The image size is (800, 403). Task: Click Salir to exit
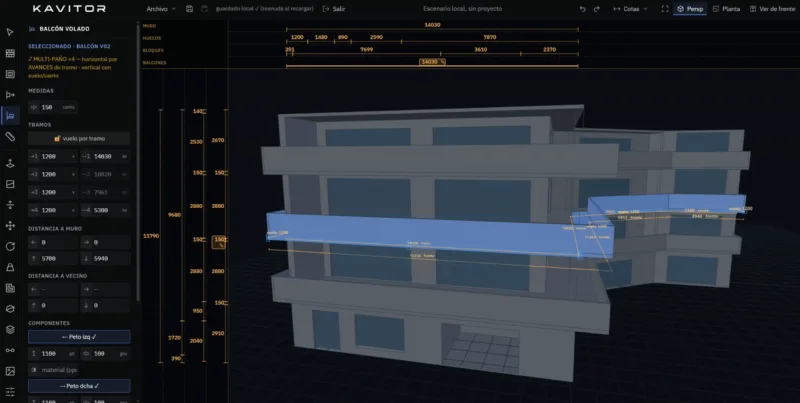click(x=334, y=9)
